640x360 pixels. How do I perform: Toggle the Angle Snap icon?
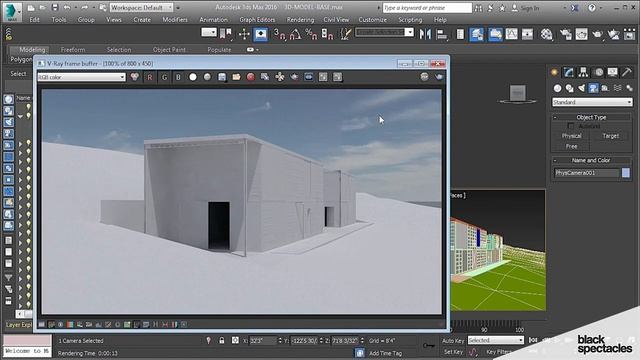[295, 34]
